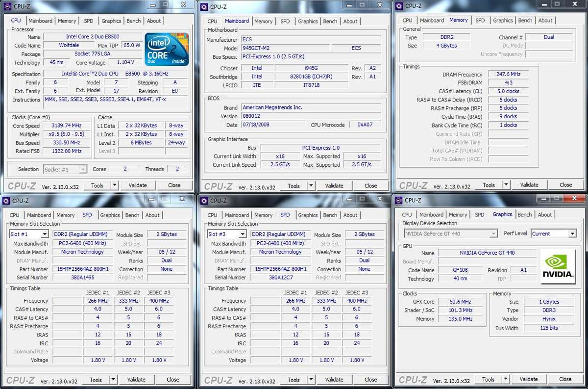The image size is (588, 389).
Task: Open the About tab
Action: 154,21
